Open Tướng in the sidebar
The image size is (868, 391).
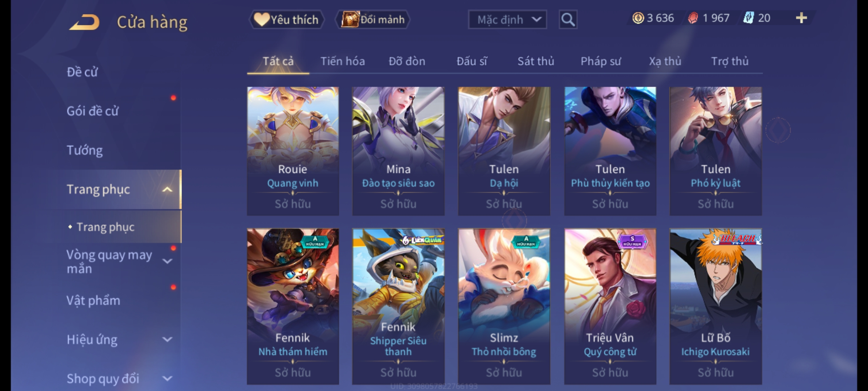pos(84,150)
